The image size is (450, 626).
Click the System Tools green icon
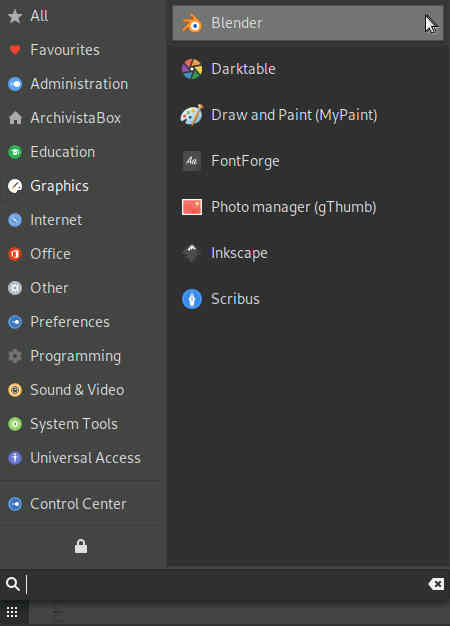pos(15,424)
